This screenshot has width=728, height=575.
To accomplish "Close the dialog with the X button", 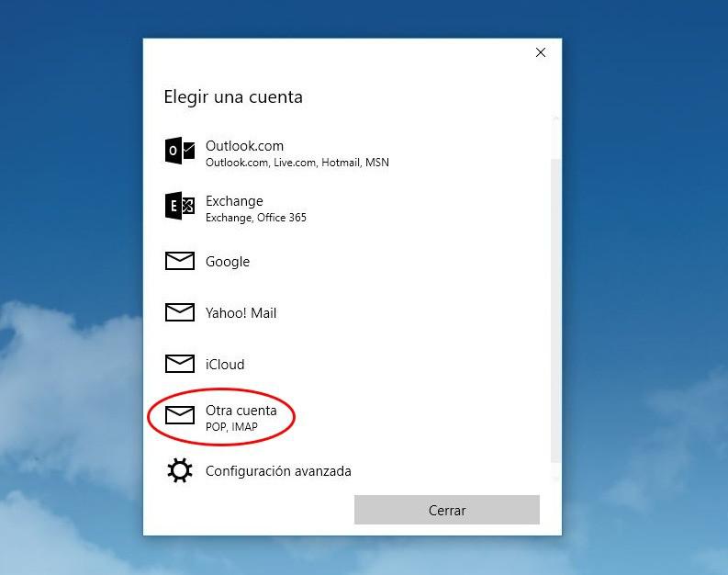I will 541,52.
